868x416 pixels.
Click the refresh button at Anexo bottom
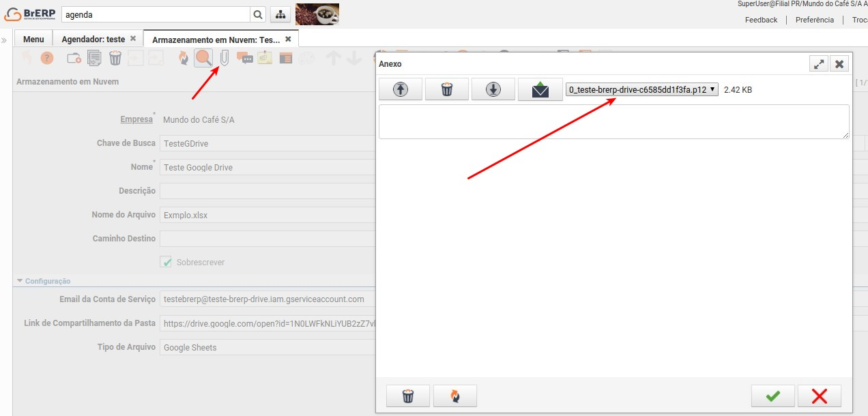click(454, 396)
